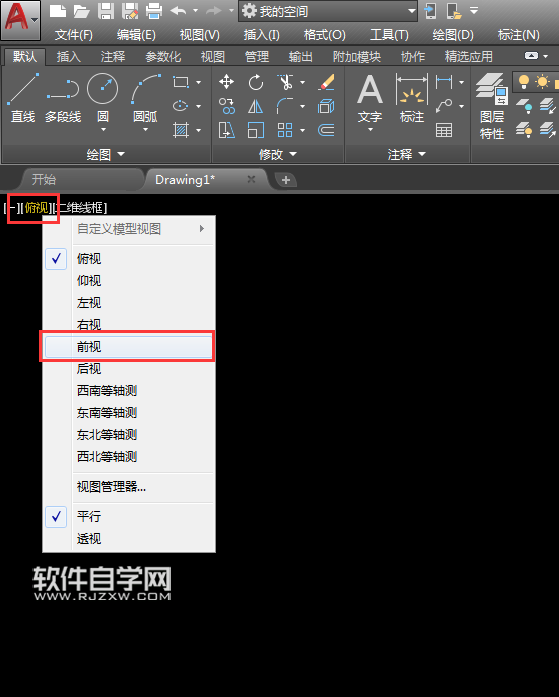Select the Fillet tool icon
Image resolution: width=559 pixels, height=697 pixels.
pos(285,106)
